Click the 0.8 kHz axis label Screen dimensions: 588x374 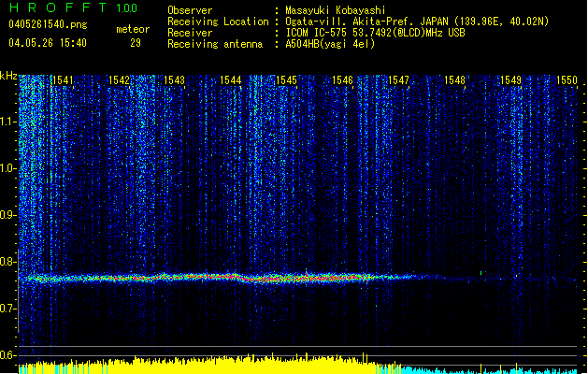[7, 262]
